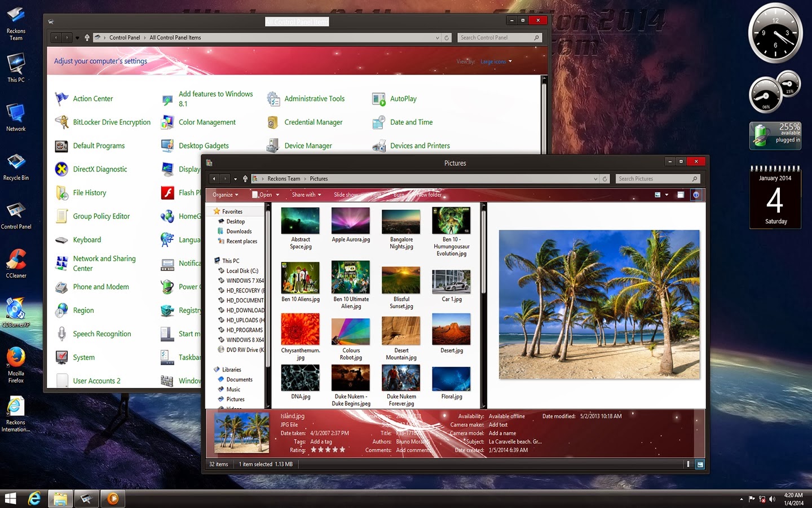Open BitLocker Drive Encryption settings
Image resolution: width=812 pixels, height=508 pixels.
[x=112, y=122]
